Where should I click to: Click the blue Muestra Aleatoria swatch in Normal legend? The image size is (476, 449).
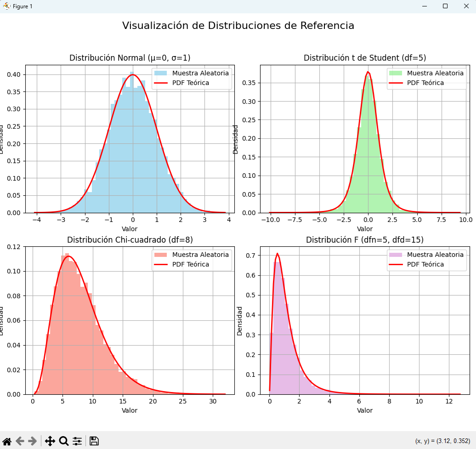tap(161, 73)
